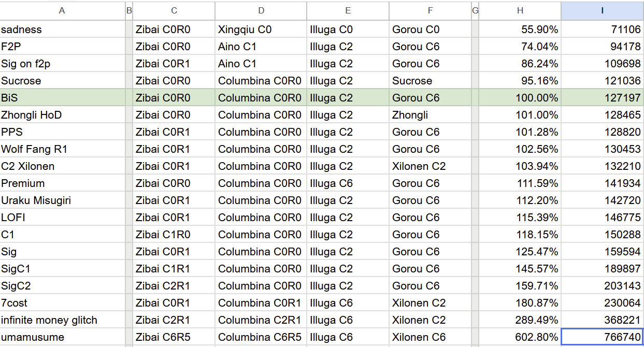Click the '7cost' cell

point(62,303)
